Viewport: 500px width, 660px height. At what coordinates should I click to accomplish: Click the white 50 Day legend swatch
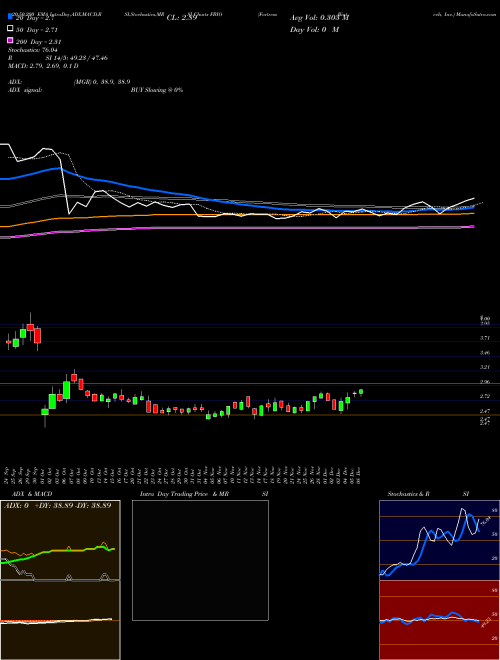(x=10, y=29)
